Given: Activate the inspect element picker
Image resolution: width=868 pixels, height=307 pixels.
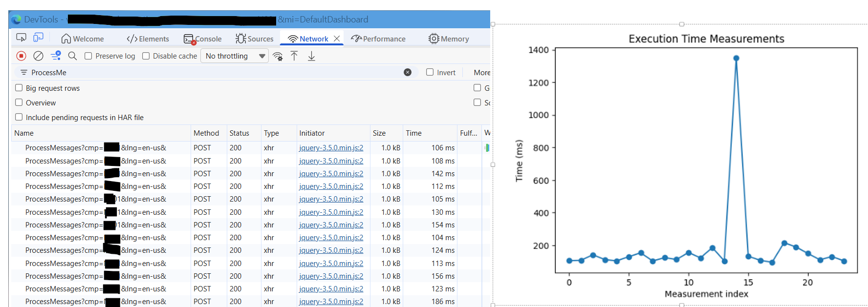Looking at the screenshot, I should 21,38.
